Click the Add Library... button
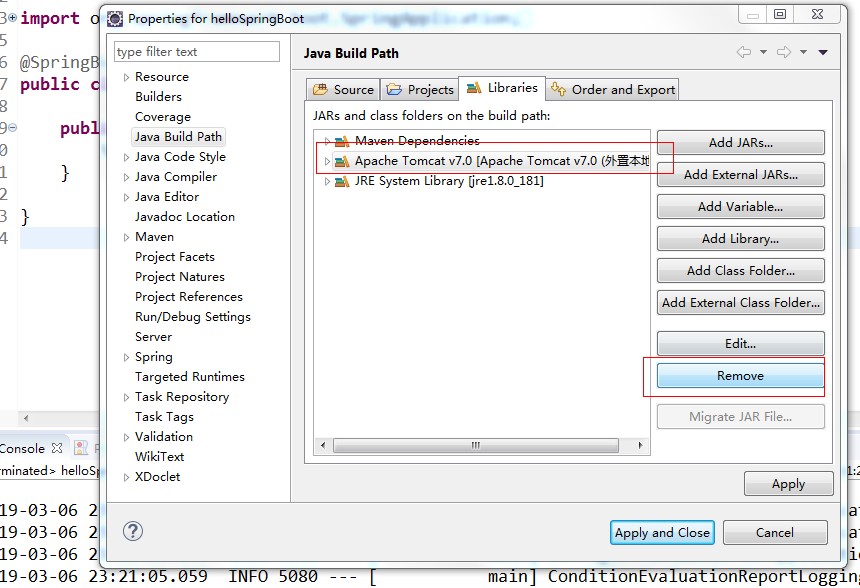The image size is (860, 588). coord(740,239)
